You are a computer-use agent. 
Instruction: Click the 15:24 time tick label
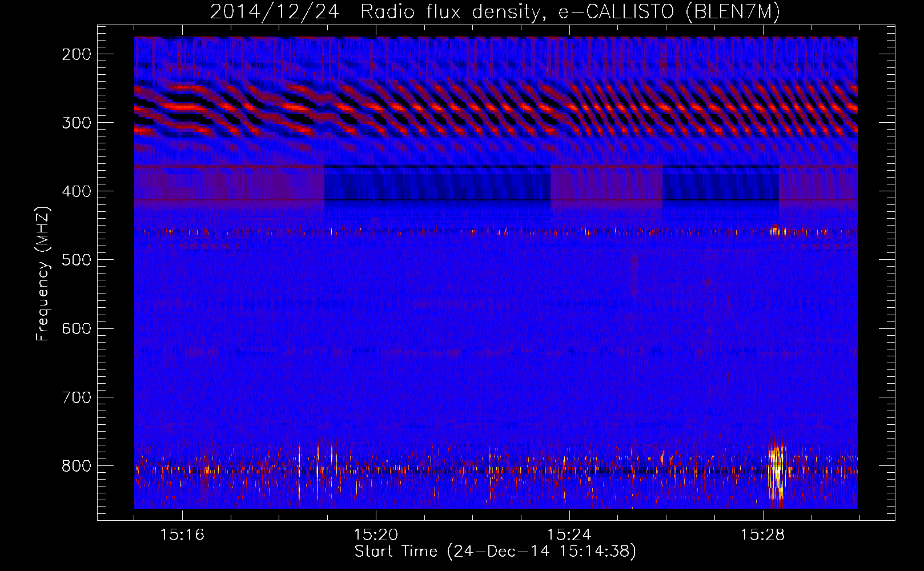[569, 534]
